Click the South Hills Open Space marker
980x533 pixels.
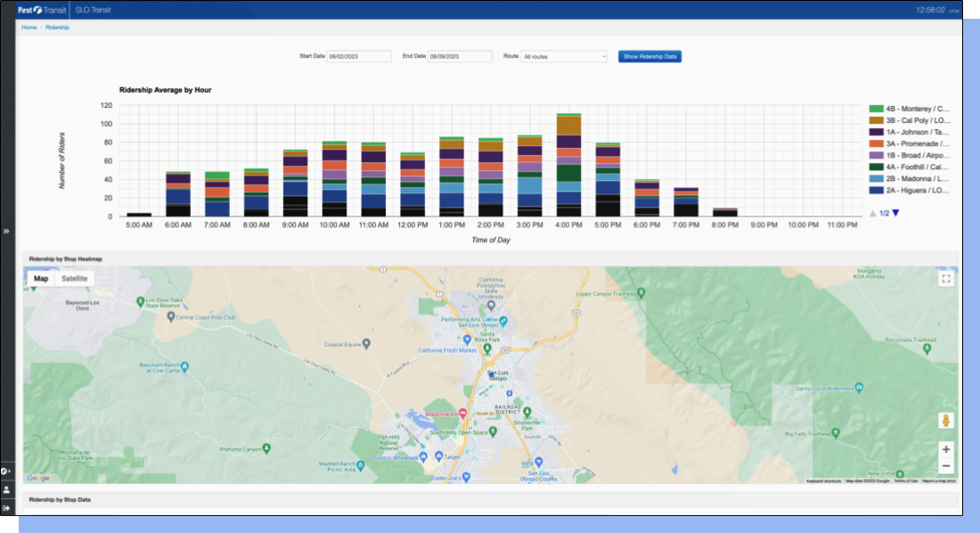click(494, 431)
